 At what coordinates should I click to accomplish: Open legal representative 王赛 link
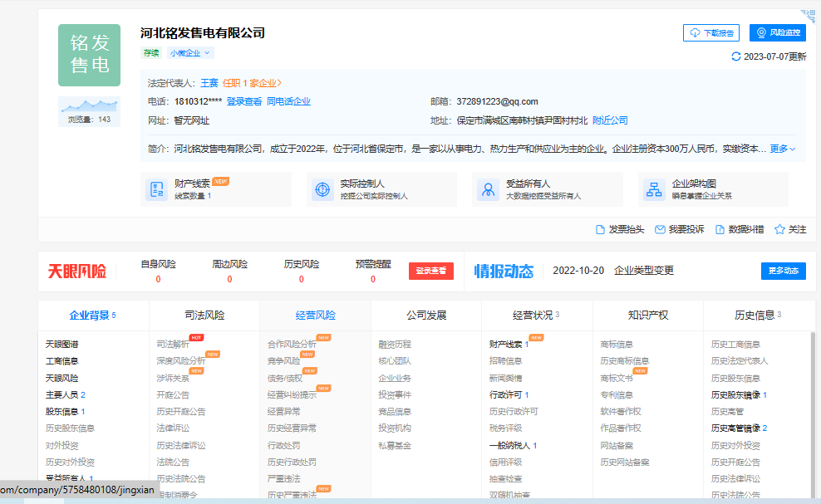(209, 83)
